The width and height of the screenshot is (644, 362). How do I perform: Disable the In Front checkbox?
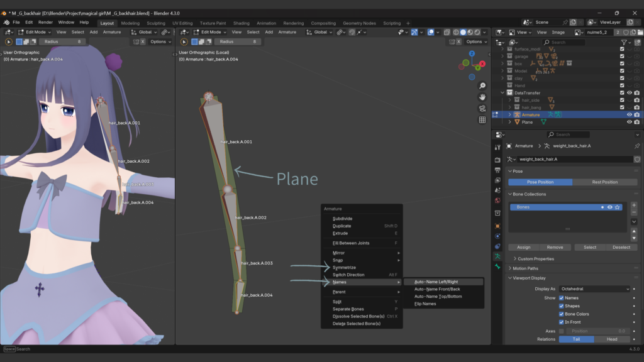click(562, 322)
